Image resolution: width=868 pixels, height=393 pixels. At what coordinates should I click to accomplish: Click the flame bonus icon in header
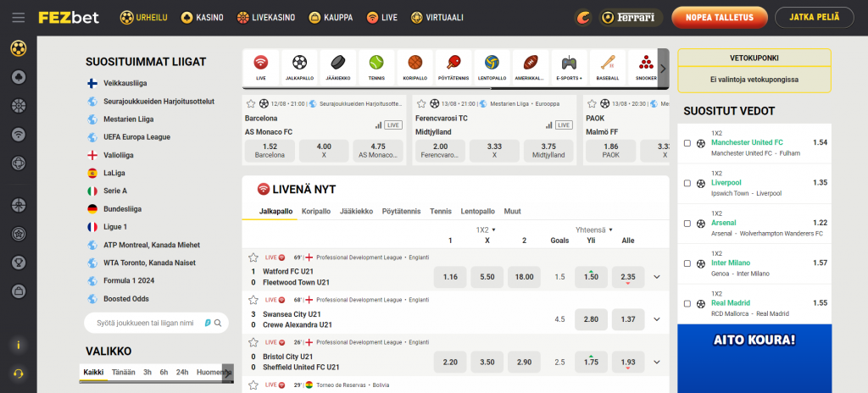(x=583, y=18)
